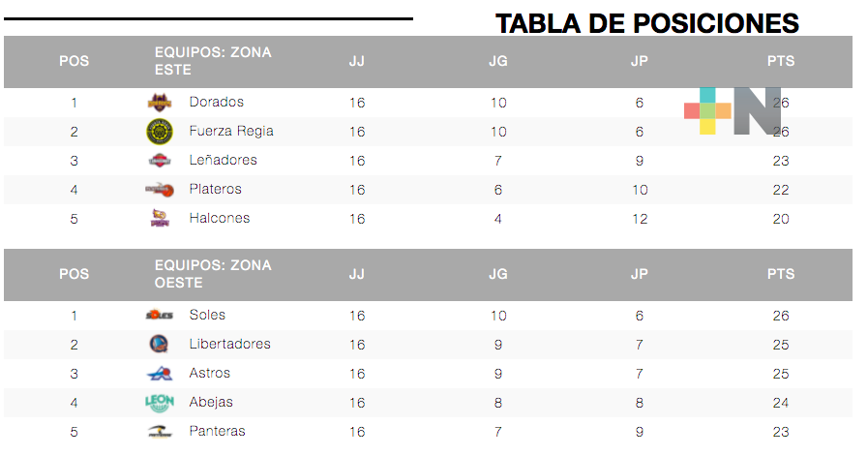Image resolution: width=868 pixels, height=456 pixels.
Task: Click the Fuerza Regia team logo
Action: (159, 131)
